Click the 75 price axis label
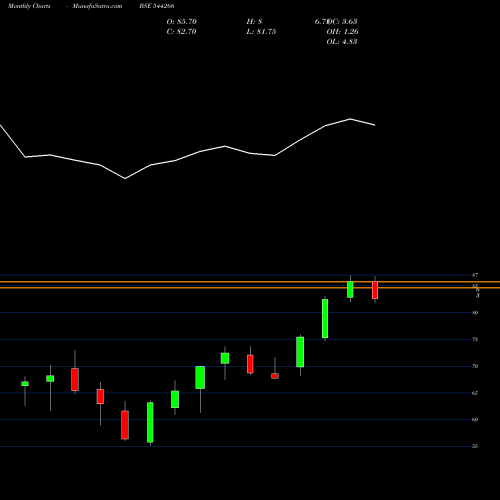This screenshot has height=500, width=500. click(475, 339)
